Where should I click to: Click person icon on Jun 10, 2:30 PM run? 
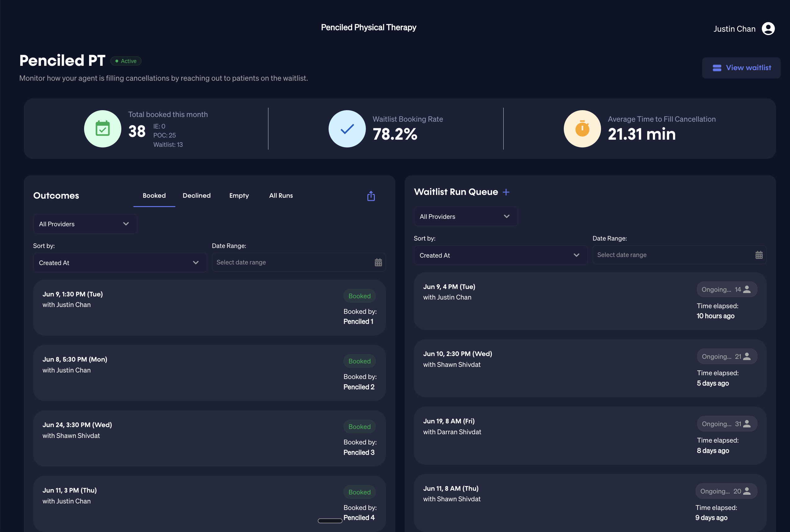tap(747, 356)
